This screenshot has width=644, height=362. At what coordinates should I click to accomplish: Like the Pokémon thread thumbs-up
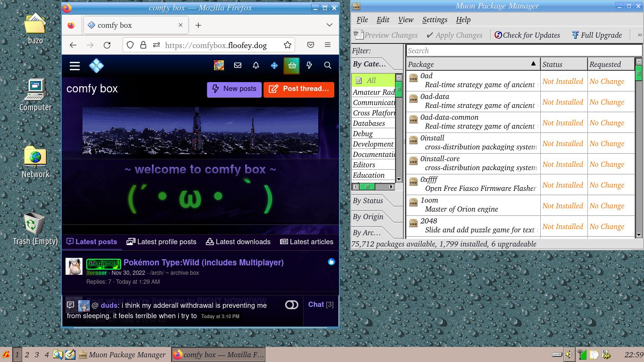click(331, 262)
